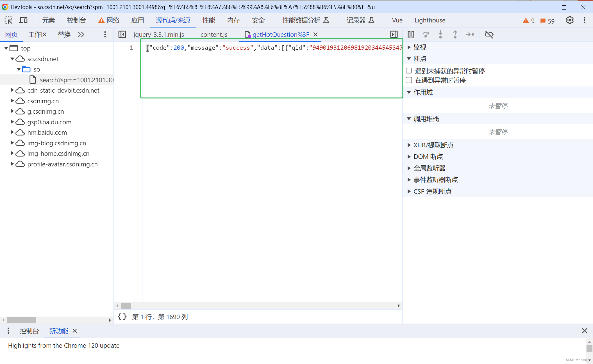Switch to the 网络 Network panel
The image size is (593, 364).
[x=109, y=20]
